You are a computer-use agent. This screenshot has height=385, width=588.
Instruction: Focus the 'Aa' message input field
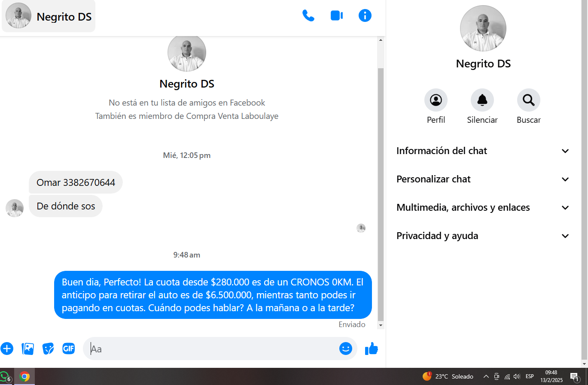(213, 349)
